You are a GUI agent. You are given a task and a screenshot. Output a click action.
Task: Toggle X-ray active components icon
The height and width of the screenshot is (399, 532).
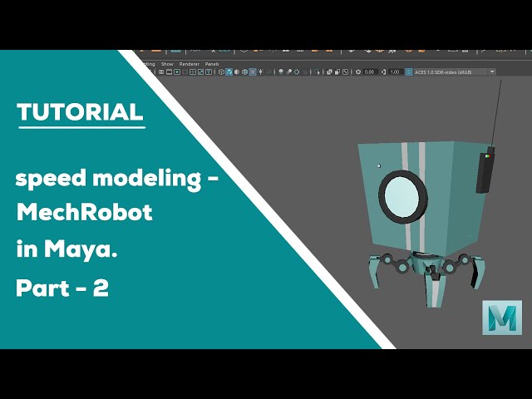(337, 72)
